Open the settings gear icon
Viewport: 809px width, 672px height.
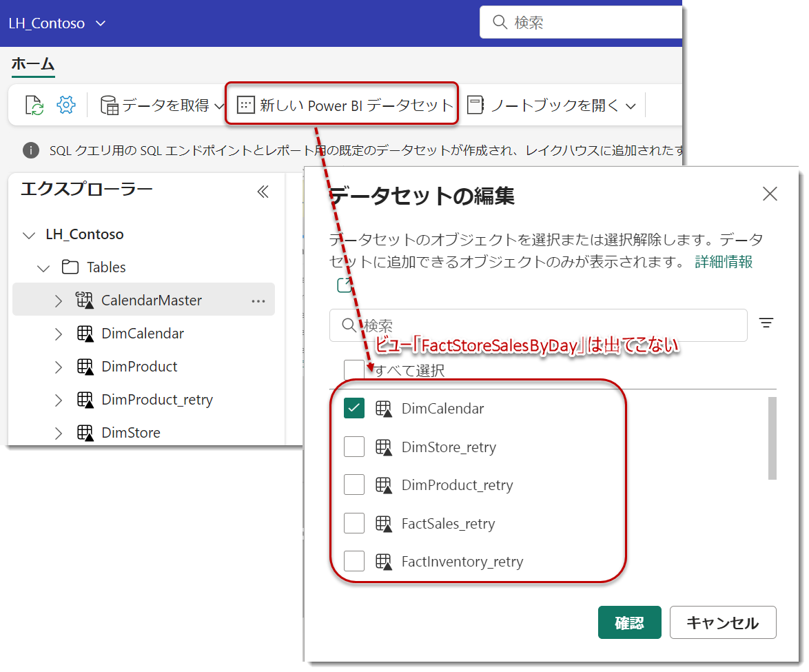click(66, 105)
